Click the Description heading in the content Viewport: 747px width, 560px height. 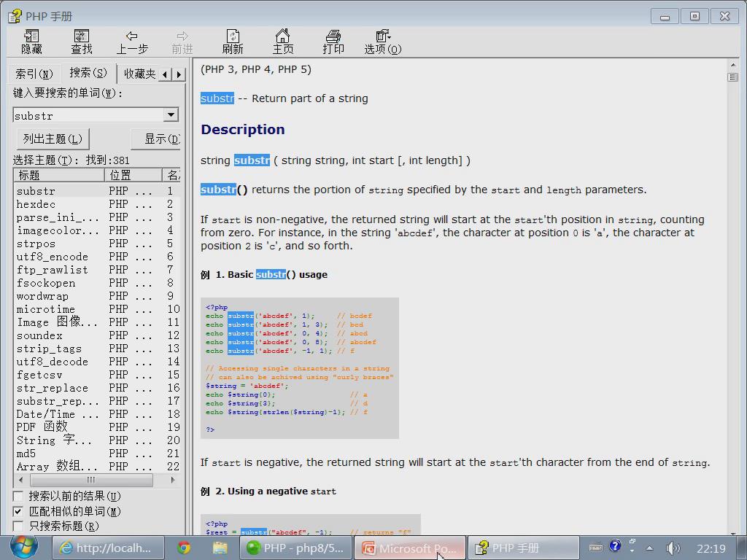pyautogui.click(x=242, y=130)
